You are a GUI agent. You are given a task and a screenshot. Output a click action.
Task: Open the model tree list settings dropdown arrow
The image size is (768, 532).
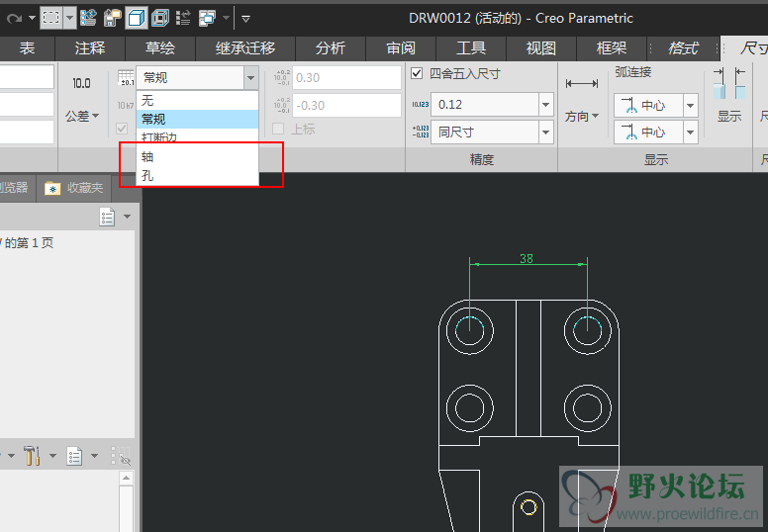tap(95, 456)
